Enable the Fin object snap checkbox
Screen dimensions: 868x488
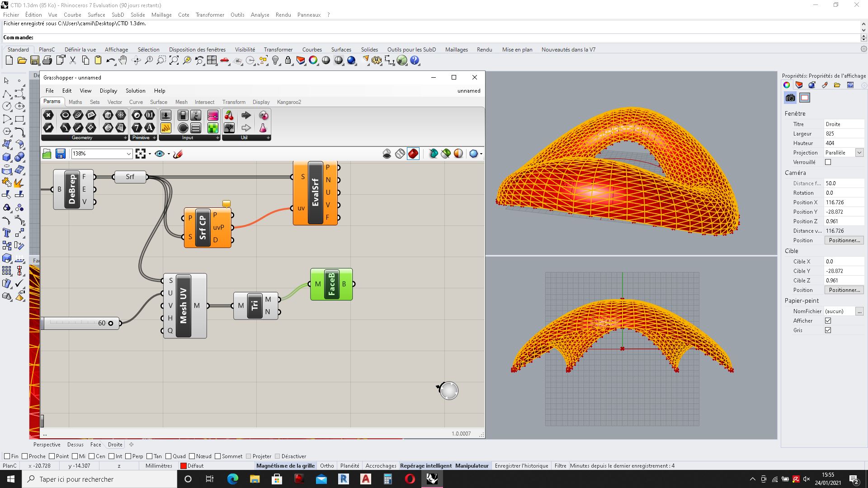(x=7, y=456)
